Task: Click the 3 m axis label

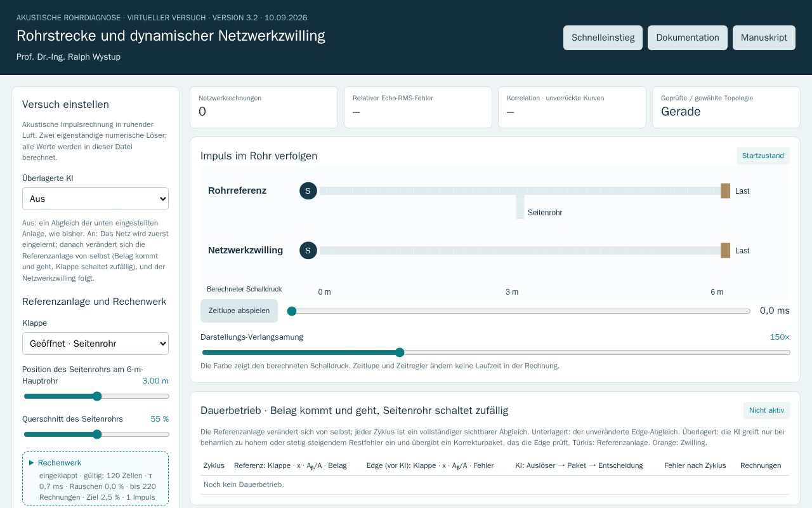Action: pos(512,292)
